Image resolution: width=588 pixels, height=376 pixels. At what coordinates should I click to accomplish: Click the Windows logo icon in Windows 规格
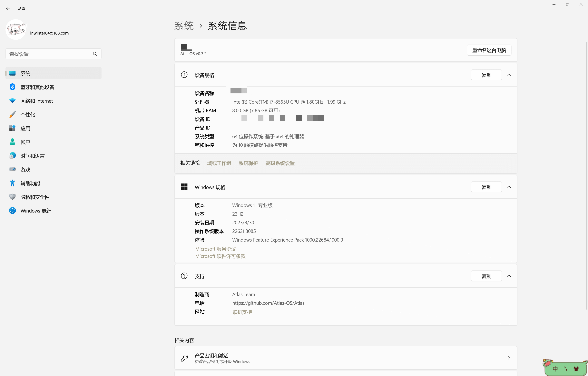pyautogui.click(x=184, y=187)
